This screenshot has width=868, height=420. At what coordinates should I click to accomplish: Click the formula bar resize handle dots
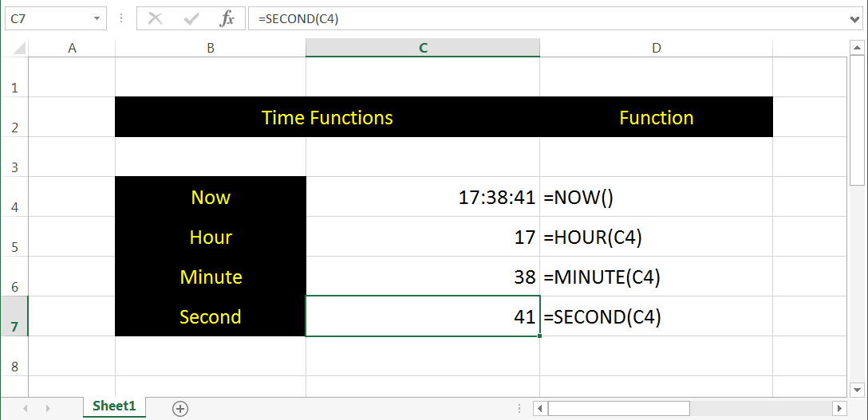pyautogui.click(x=121, y=19)
